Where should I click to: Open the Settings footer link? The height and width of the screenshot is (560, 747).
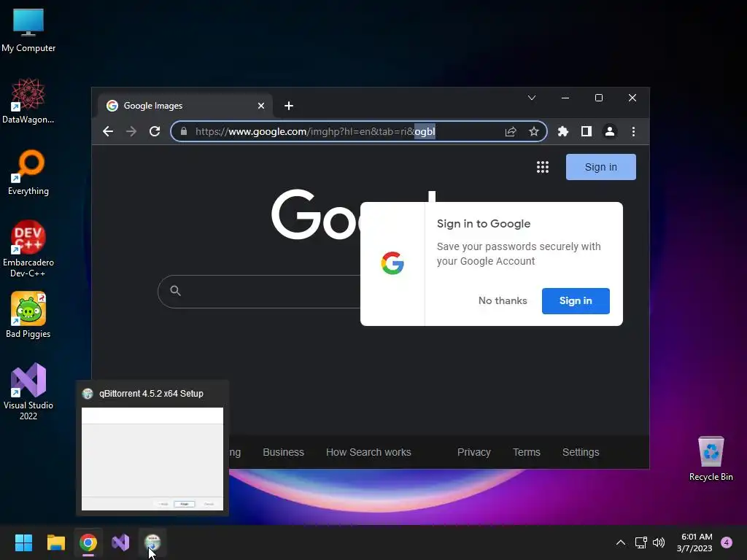click(581, 452)
